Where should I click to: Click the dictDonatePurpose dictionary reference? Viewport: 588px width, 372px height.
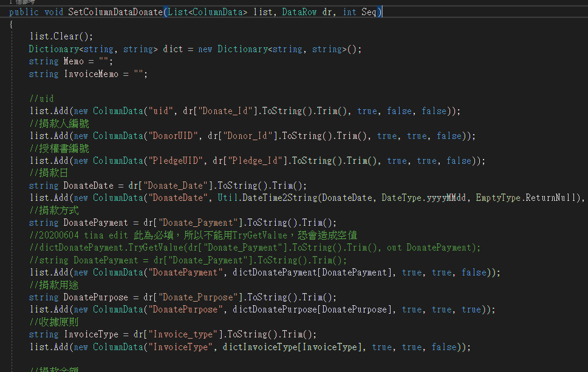pos(267,309)
